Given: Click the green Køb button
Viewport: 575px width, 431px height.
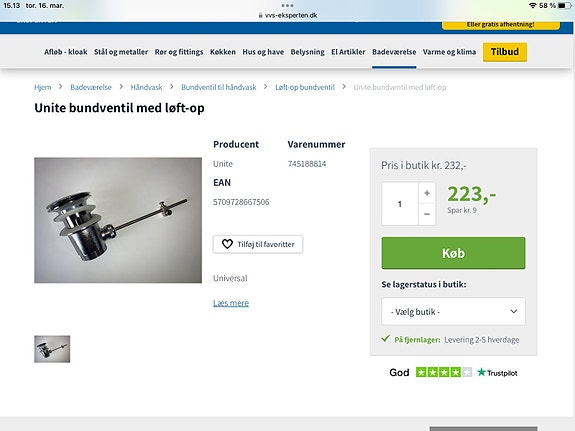Looking at the screenshot, I should click(453, 253).
